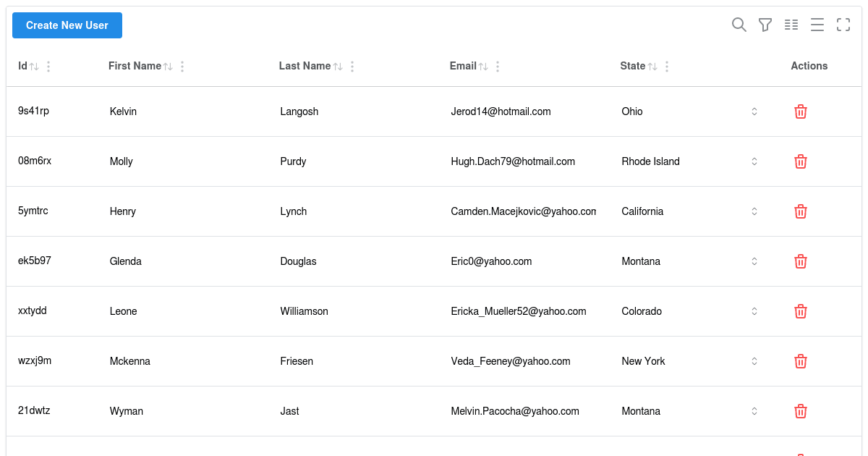Open the table search icon
Image resolution: width=868 pixels, height=456 pixels.
coord(739,25)
